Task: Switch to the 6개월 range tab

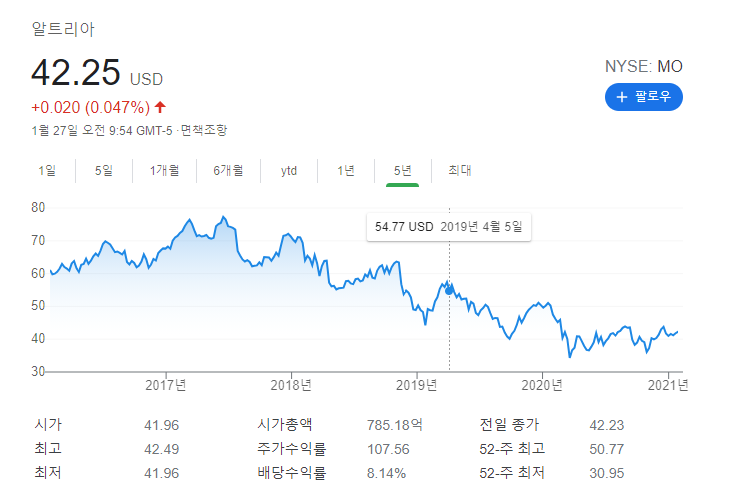Action: (228, 170)
